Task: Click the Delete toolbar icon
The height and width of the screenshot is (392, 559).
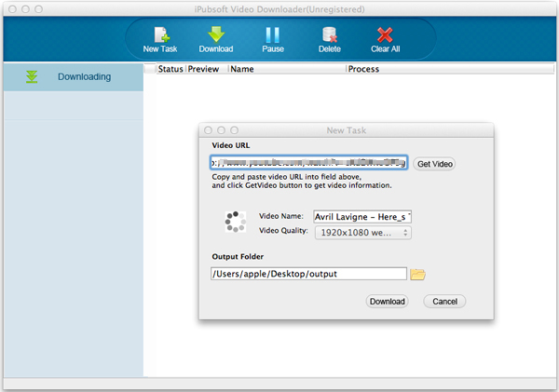Action: click(329, 35)
